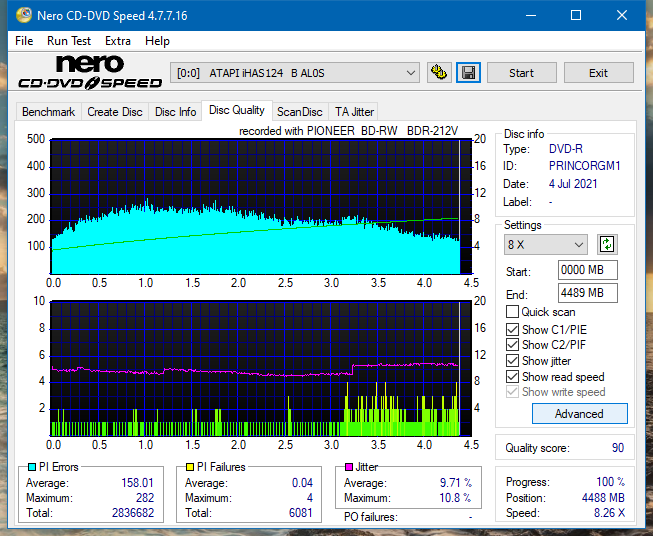
Task: Select the Disc Quality tab
Action: [x=237, y=110]
